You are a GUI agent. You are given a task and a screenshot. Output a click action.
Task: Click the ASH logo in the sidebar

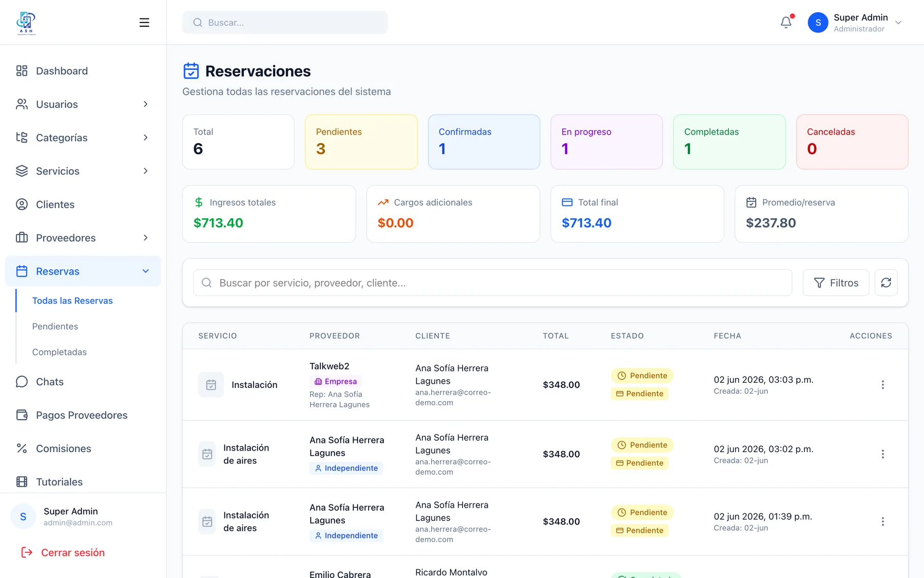tap(26, 23)
